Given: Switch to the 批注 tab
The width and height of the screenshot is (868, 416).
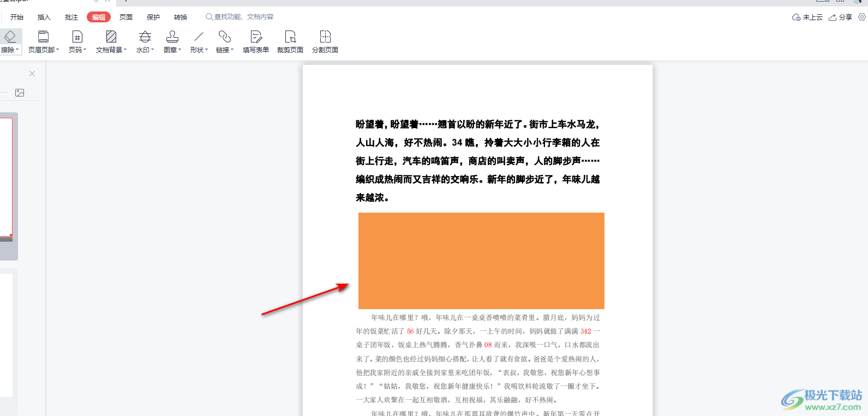Looking at the screenshot, I should pos(71,17).
